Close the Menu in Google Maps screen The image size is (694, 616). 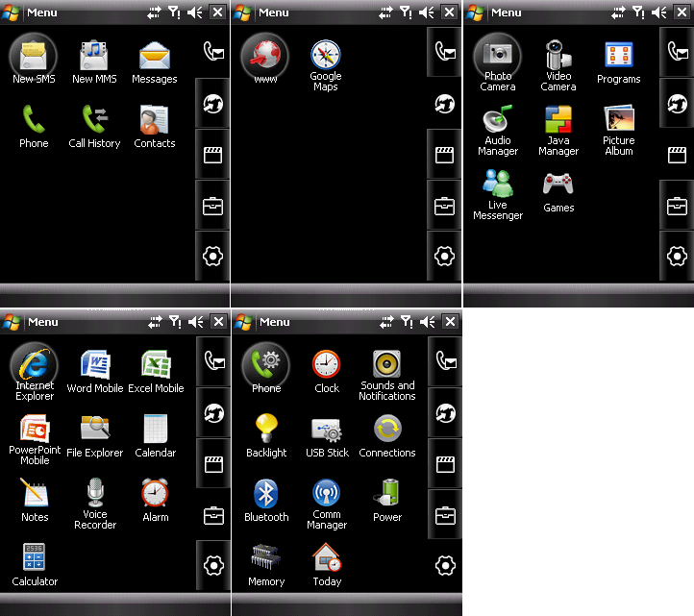point(449,12)
